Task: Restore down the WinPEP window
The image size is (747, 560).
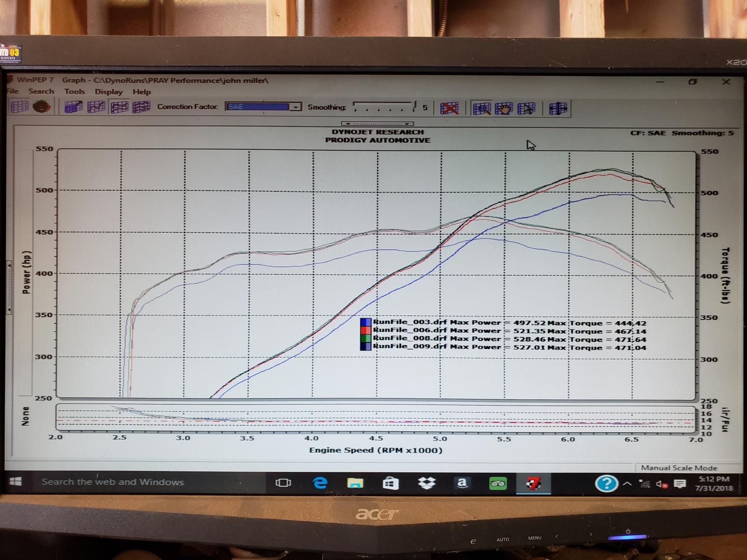Action: pos(692,82)
